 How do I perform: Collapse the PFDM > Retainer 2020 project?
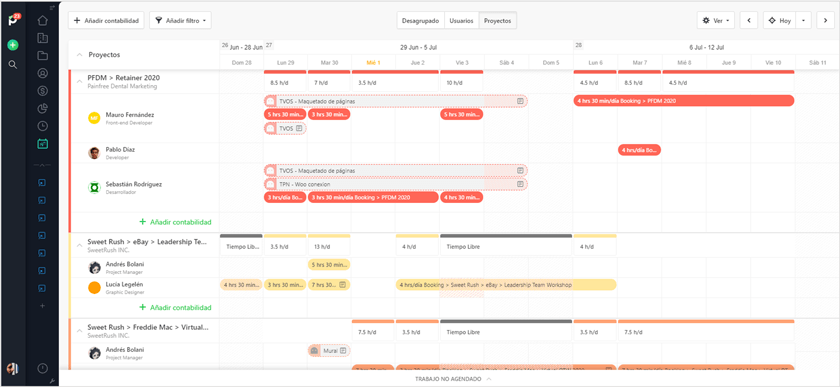(x=79, y=81)
